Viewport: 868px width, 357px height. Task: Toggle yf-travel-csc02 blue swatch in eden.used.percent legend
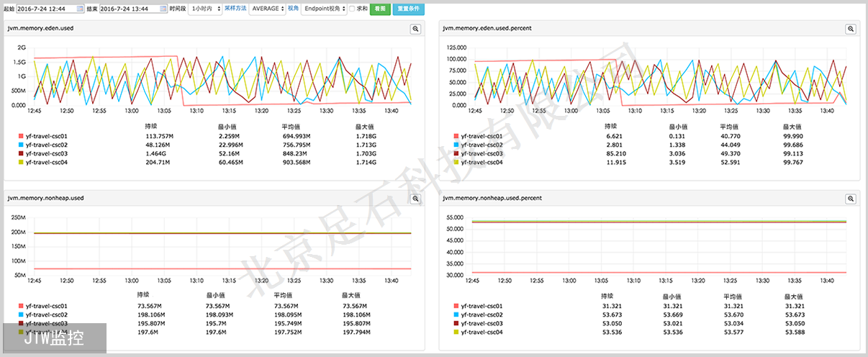(455, 145)
